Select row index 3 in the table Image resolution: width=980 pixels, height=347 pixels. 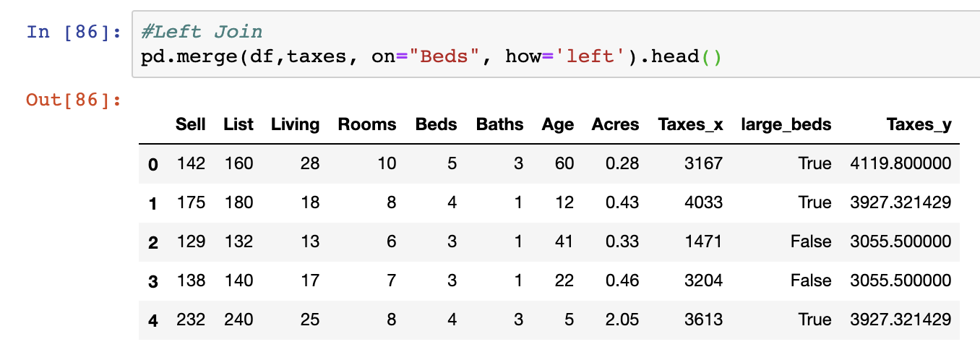point(152,281)
